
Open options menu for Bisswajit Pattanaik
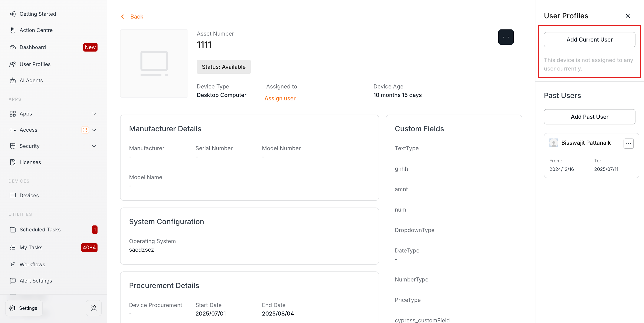point(628,144)
